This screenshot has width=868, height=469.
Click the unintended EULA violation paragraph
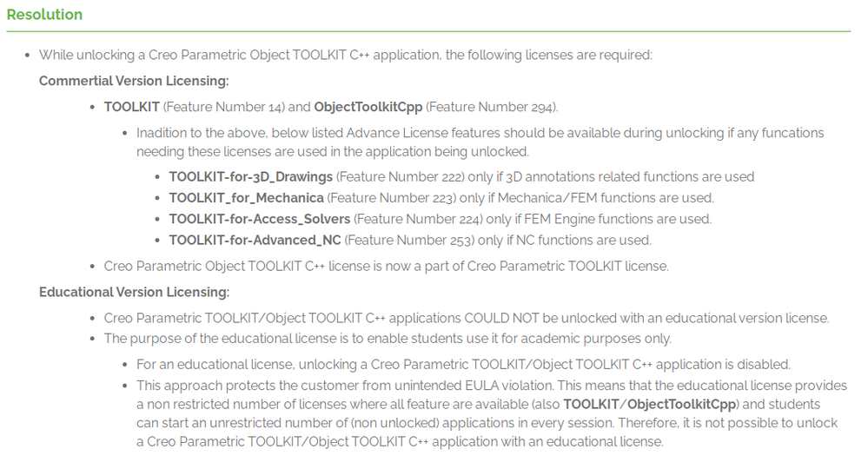point(492,413)
